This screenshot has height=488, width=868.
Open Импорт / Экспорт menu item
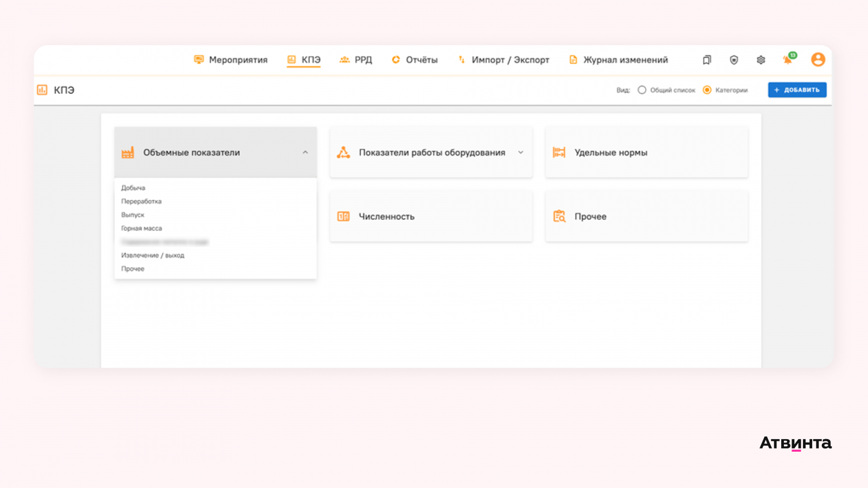click(503, 60)
